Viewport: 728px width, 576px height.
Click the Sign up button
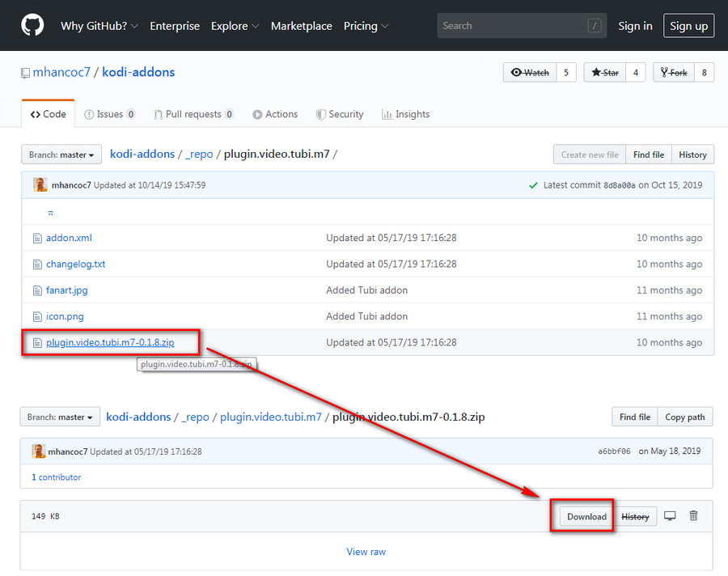[688, 26]
